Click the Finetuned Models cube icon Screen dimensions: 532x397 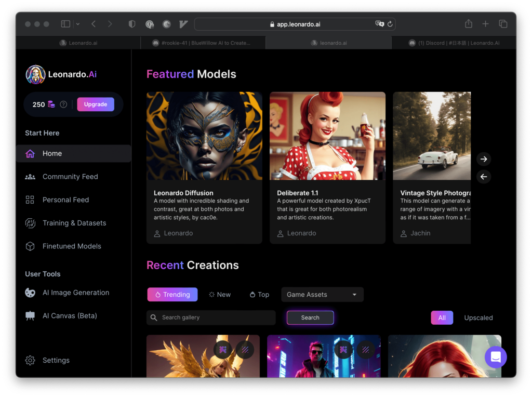pyautogui.click(x=30, y=246)
